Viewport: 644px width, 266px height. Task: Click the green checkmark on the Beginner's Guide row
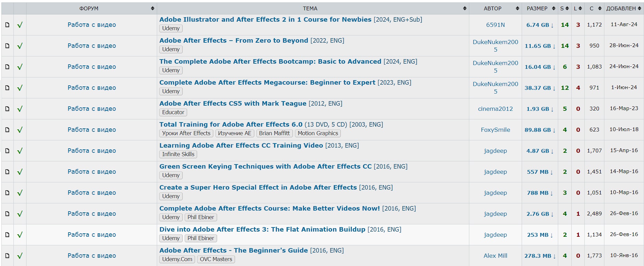click(x=20, y=256)
